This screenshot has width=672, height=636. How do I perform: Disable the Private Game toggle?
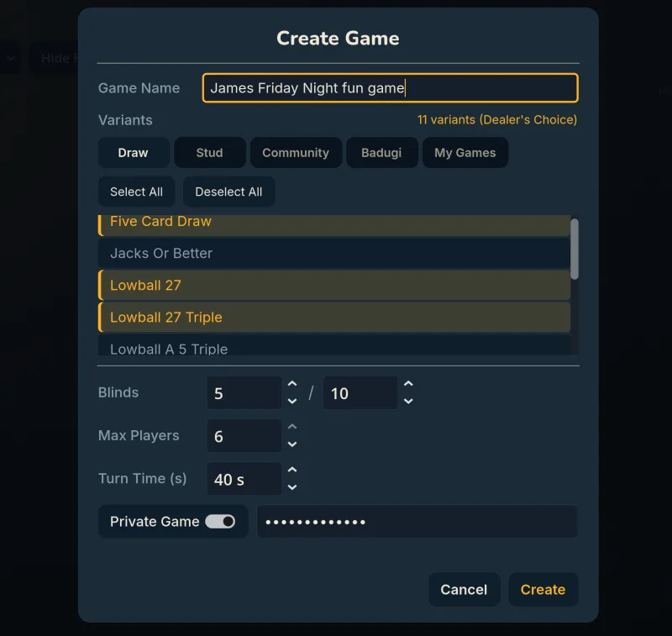pos(223,521)
